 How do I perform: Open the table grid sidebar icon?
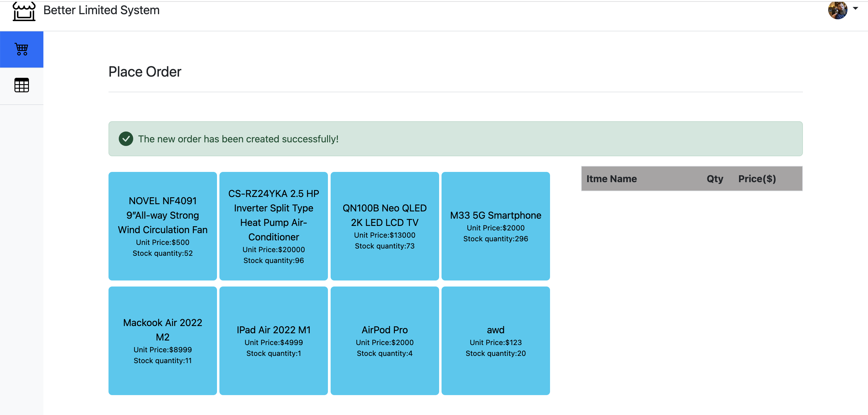click(22, 85)
